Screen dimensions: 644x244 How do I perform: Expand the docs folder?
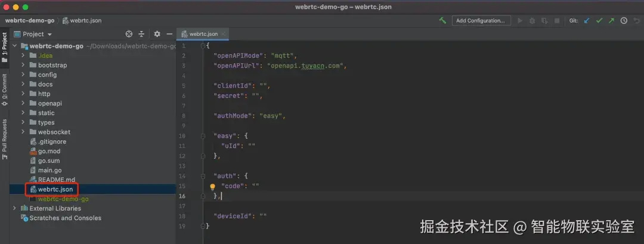(x=23, y=84)
